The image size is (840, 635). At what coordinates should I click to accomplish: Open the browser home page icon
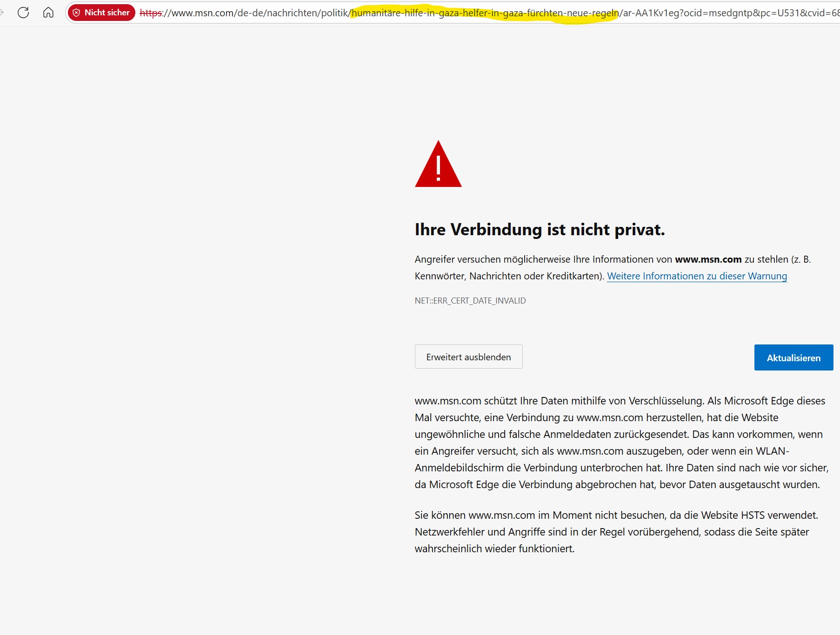[x=48, y=13]
